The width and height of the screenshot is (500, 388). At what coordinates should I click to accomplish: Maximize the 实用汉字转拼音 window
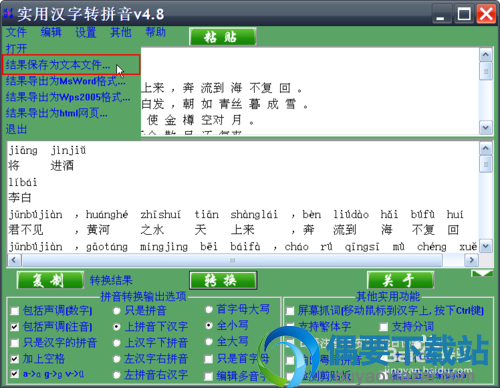464,14
